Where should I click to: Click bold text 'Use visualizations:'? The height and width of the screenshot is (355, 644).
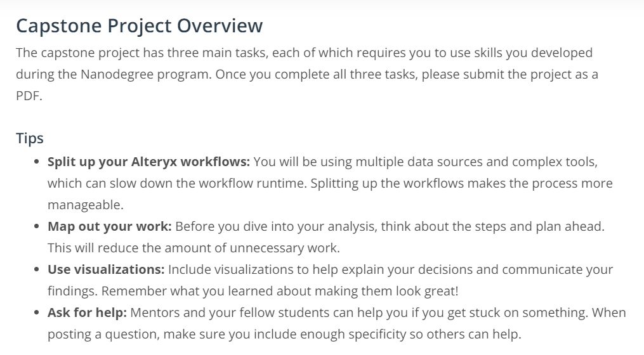point(106,269)
